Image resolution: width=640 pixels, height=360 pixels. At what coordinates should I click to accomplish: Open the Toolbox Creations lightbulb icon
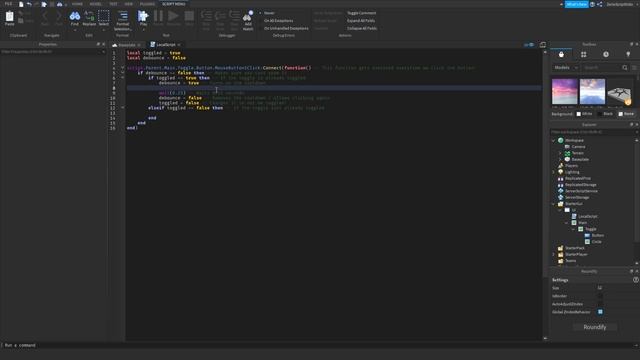pos(628,54)
